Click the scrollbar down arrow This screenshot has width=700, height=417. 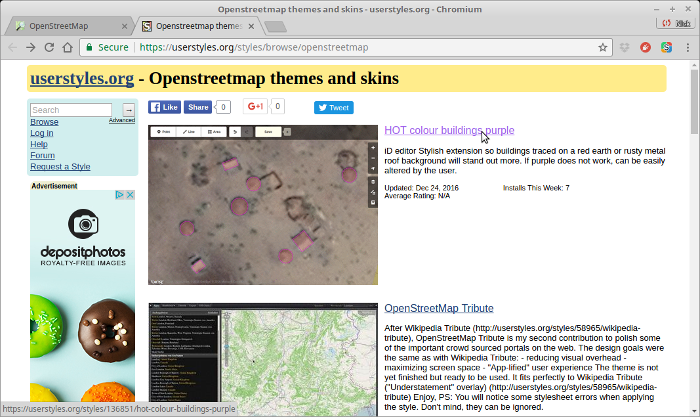tap(694, 412)
